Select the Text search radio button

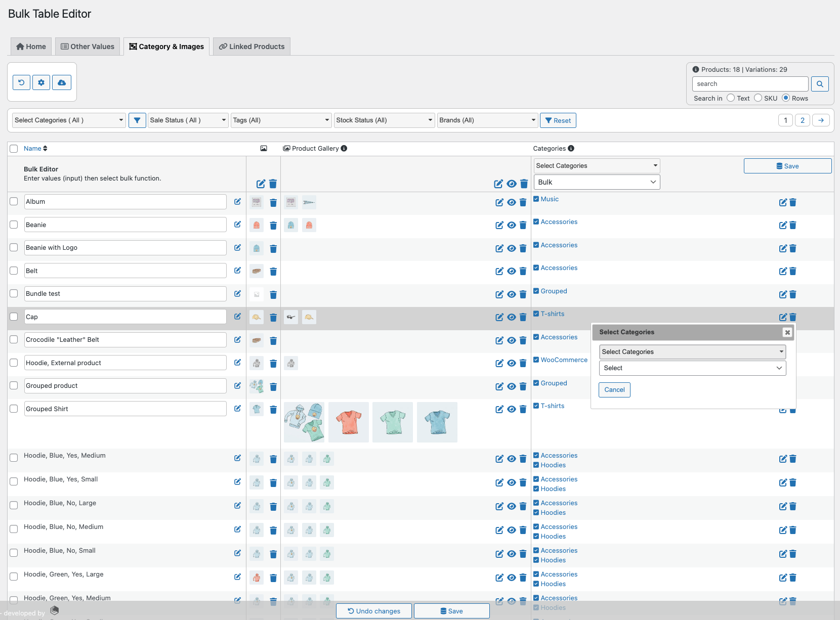pos(731,98)
